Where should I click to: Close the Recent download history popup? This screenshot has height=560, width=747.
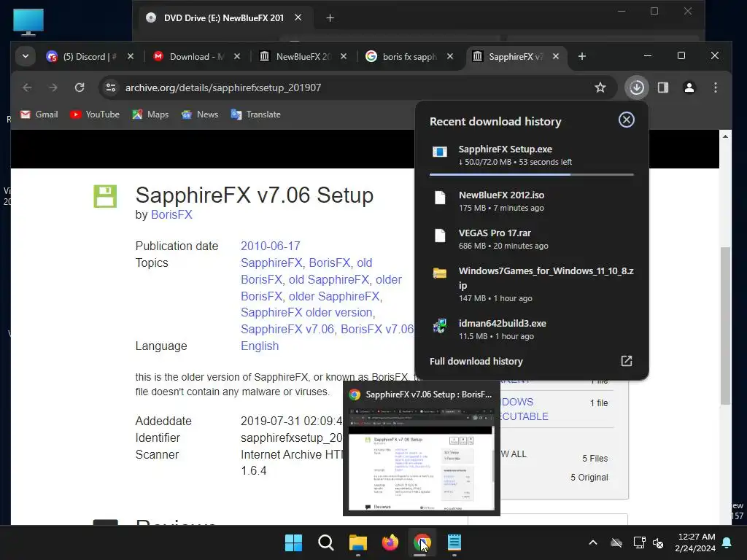pyautogui.click(x=626, y=120)
